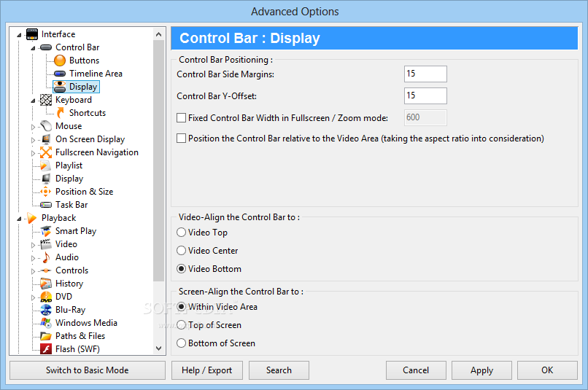Select the Video Top radio button

(181, 233)
